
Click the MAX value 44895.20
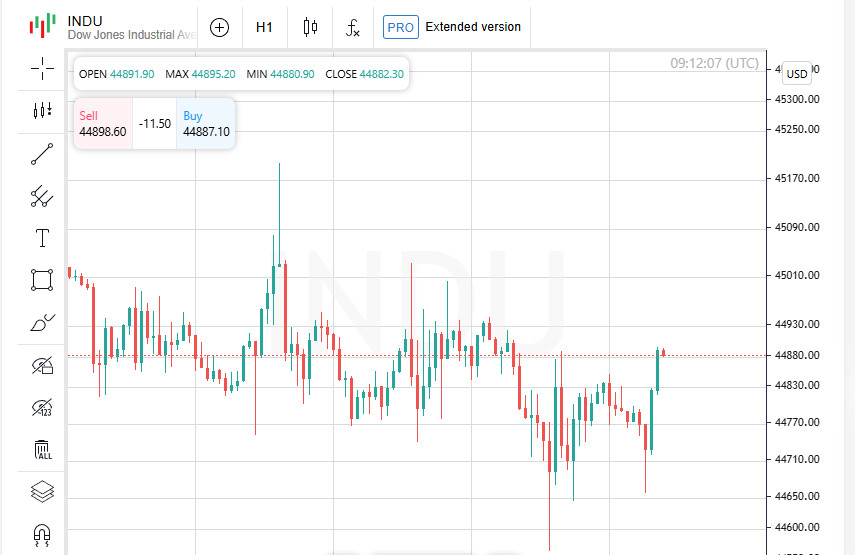213,74
